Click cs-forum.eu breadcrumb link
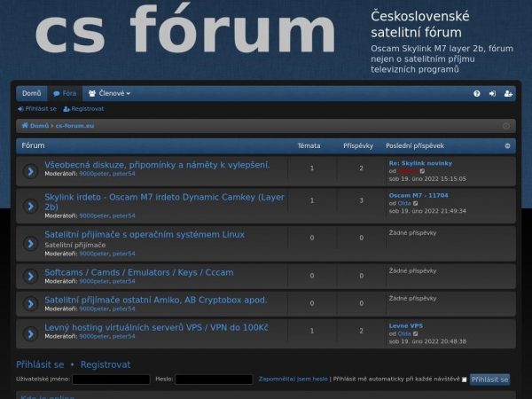The height and width of the screenshot is (399, 532). click(74, 126)
